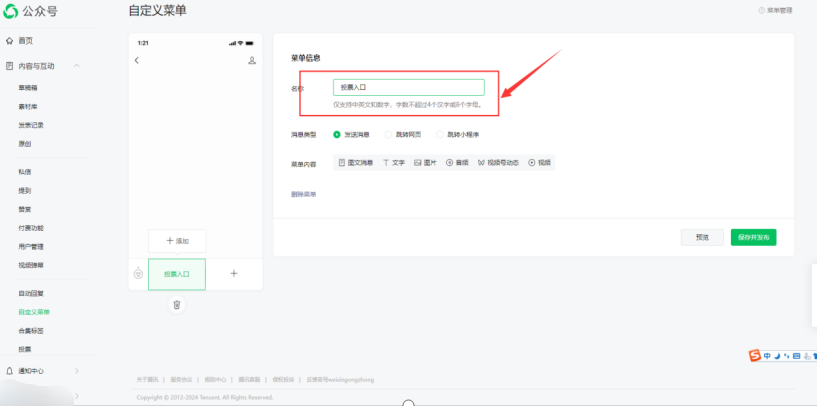The image size is (817, 406).
Task: Open 自动回复 in sidebar
Action: [x=31, y=293]
